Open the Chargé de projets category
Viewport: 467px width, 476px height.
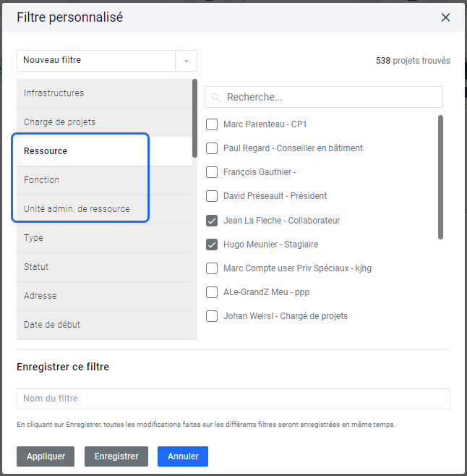104,122
